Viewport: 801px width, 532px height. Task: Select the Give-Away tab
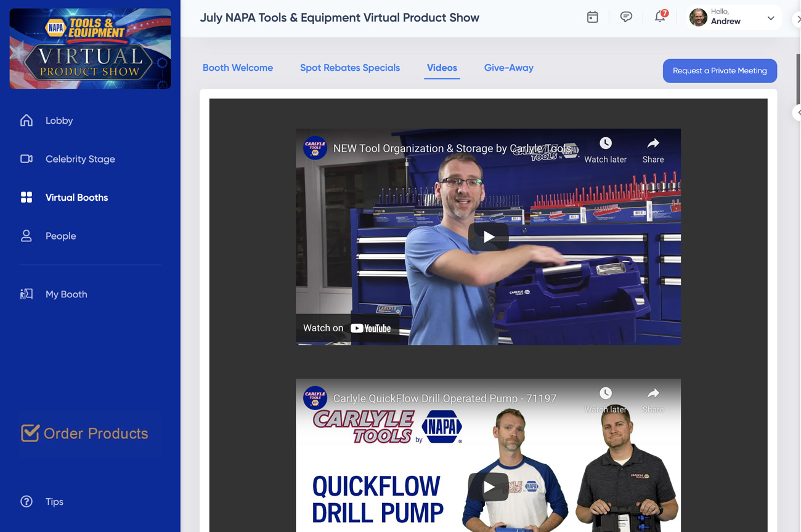(508, 68)
